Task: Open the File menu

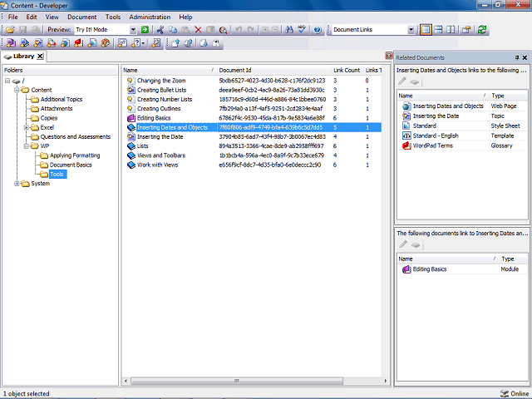Action: (13, 17)
